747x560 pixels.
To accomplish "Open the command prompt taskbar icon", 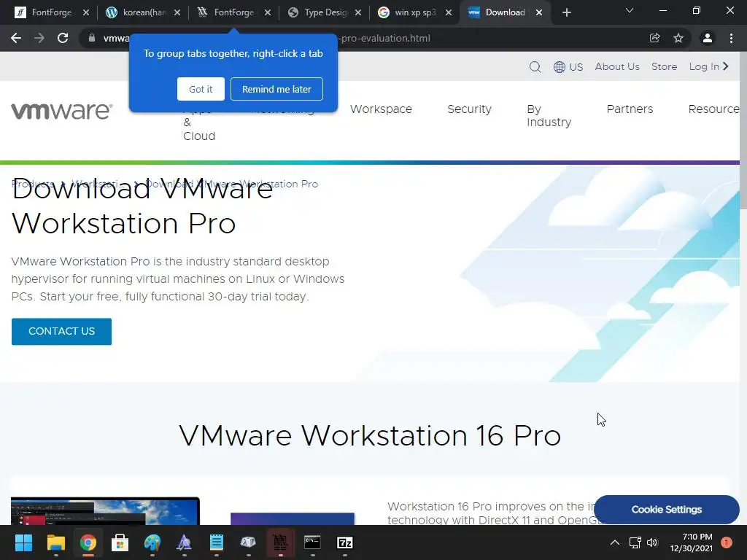I will [312, 542].
